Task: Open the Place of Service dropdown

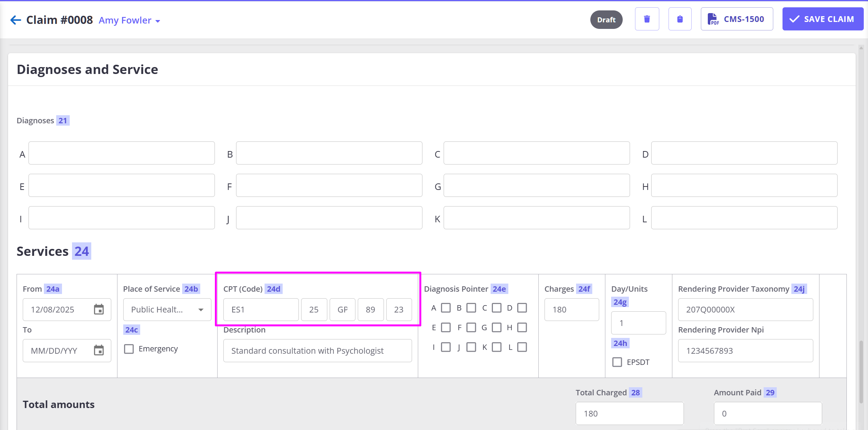Action: (x=167, y=309)
